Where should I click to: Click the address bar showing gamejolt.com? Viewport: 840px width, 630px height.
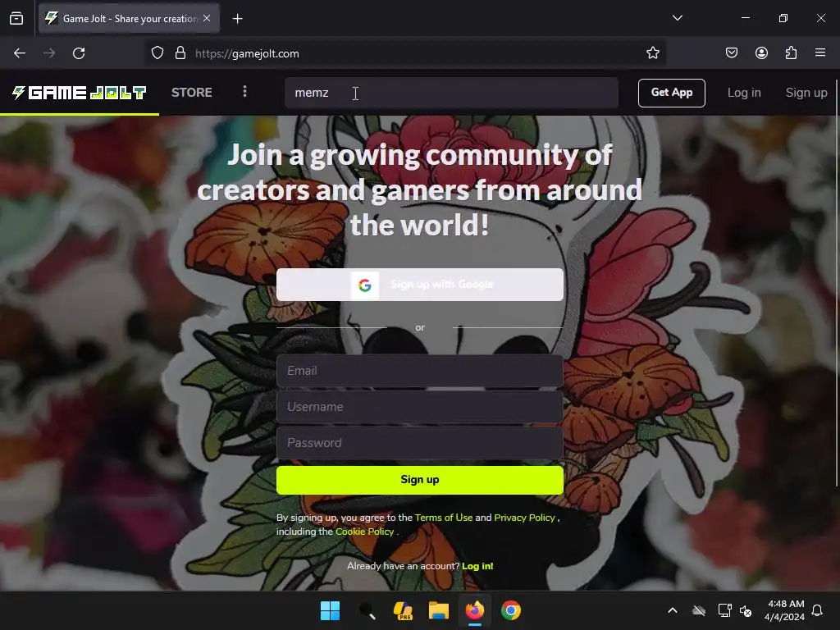pos(407,53)
